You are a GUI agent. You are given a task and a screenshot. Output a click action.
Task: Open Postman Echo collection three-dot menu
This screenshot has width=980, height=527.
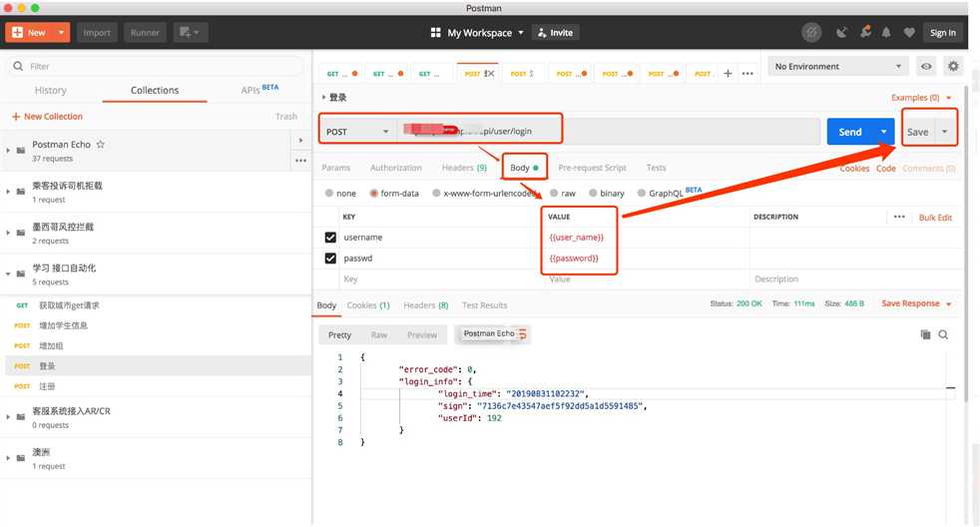tap(300, 161)
